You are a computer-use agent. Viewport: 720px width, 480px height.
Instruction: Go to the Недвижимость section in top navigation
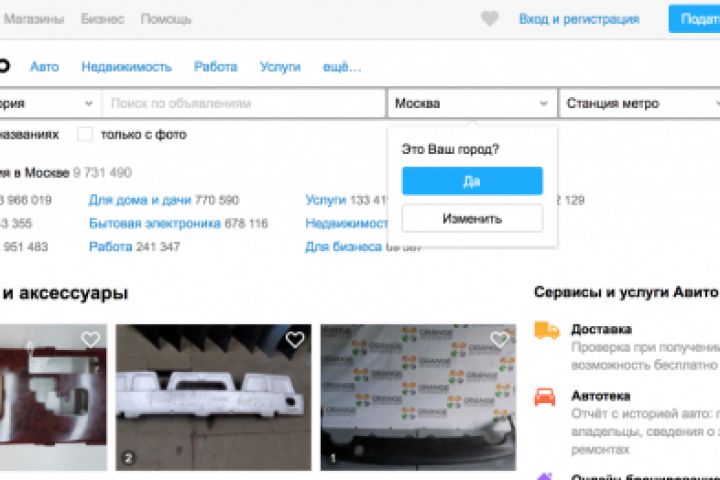tap(126, 67)
